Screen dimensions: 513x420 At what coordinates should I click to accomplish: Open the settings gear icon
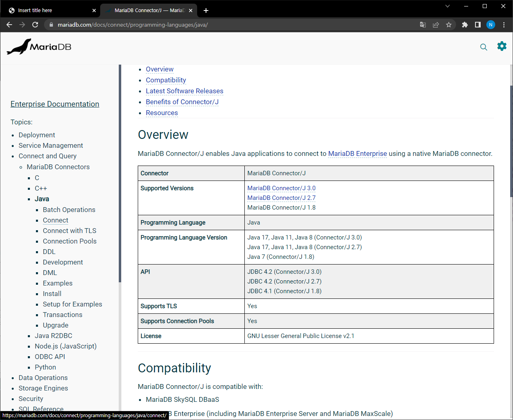[502, 46]
